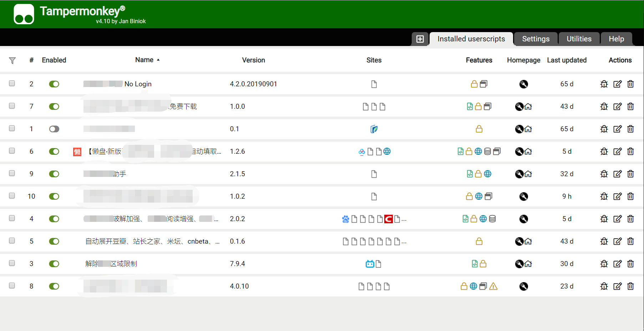This screenshot has height=331, width=644.
Task: Open homepage house icon for version 7.9.4 script
Action: 528,264
